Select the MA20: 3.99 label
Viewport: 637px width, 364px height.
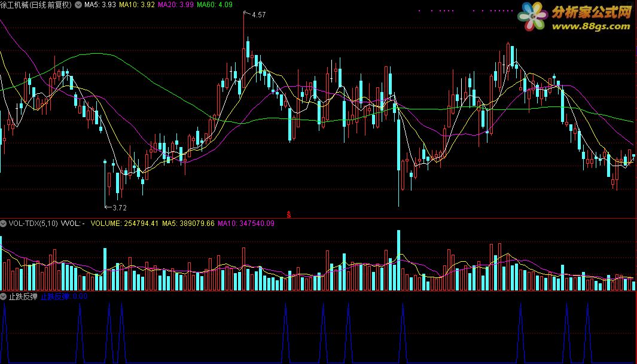click(175, 5)
